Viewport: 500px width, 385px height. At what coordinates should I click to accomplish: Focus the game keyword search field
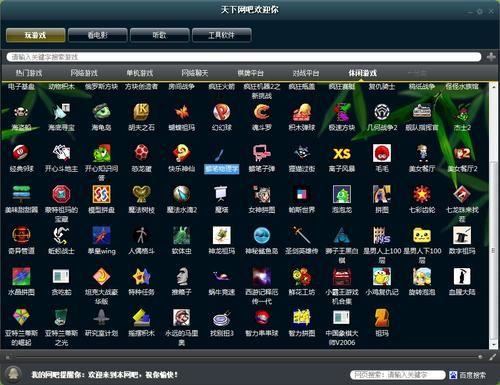(x=244, y=57)
